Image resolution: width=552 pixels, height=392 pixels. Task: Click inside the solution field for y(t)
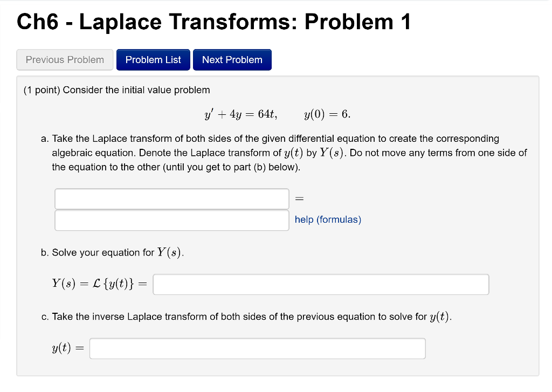(x=257, y=348)
